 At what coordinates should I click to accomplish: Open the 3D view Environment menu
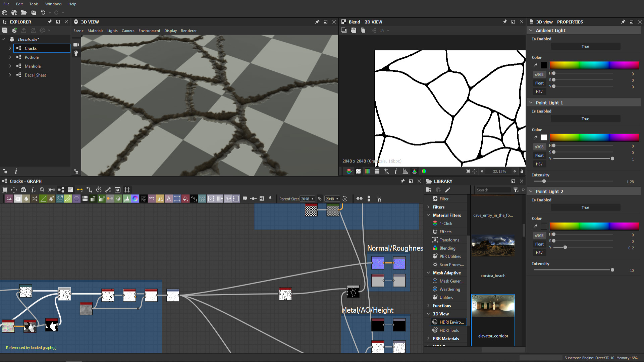point(149,31)
